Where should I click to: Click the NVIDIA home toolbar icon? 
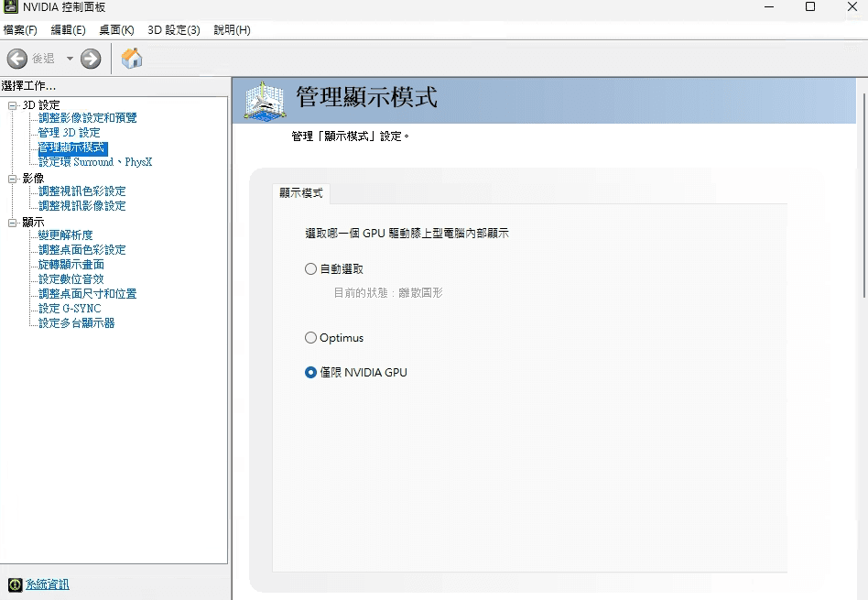coord(130,58)
